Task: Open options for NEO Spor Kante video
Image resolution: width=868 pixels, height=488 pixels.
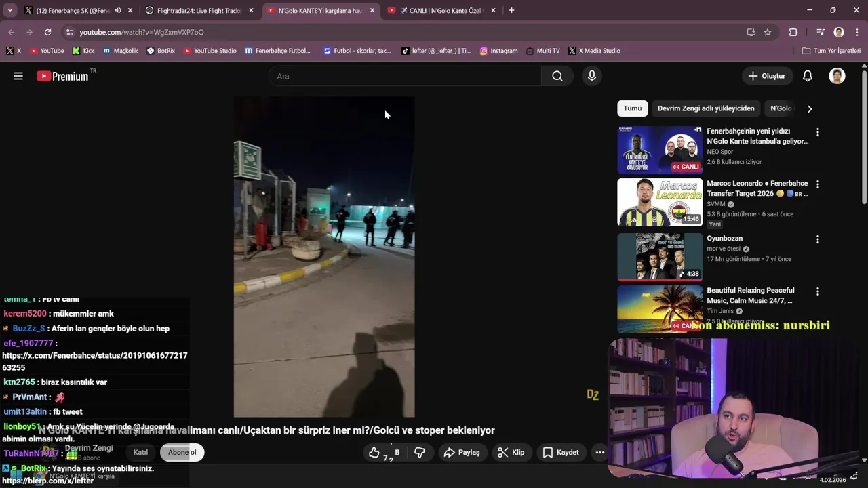Action: tap(818, 132)
